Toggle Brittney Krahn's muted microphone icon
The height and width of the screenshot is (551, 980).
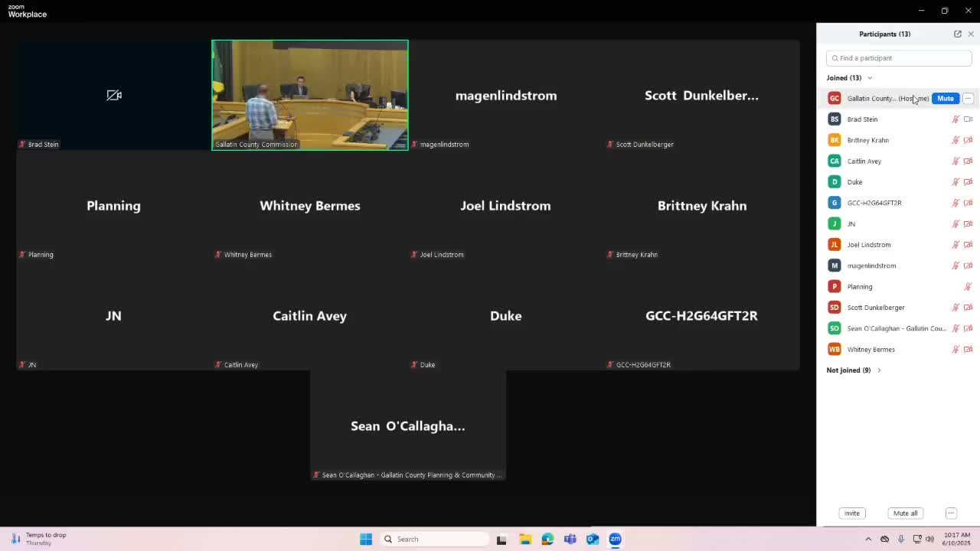(x=955, y=140)
